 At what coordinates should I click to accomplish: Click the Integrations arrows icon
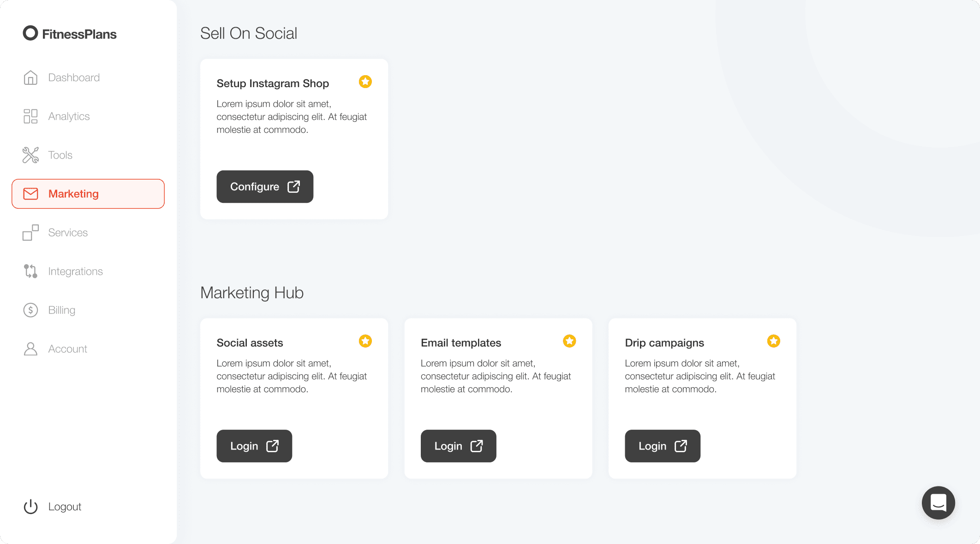[x=30, y=271]
